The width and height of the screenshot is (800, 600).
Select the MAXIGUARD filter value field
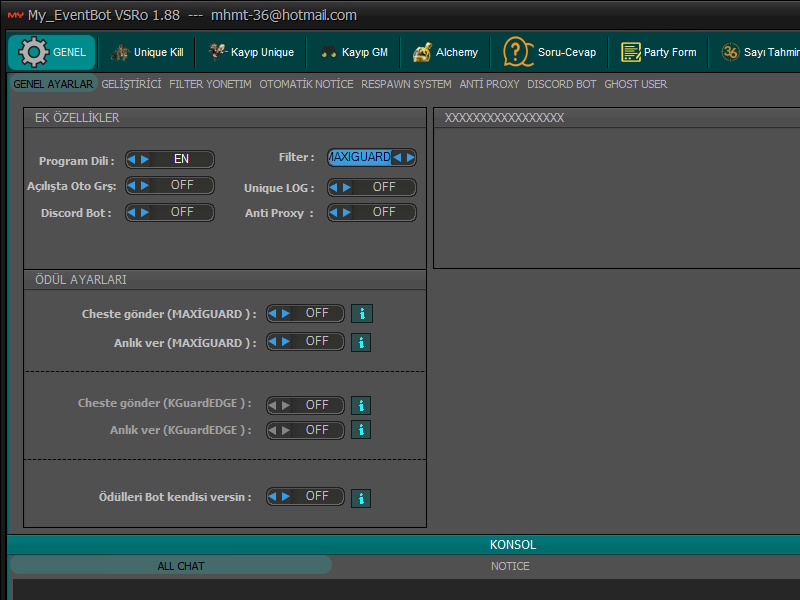click(360, 157)
